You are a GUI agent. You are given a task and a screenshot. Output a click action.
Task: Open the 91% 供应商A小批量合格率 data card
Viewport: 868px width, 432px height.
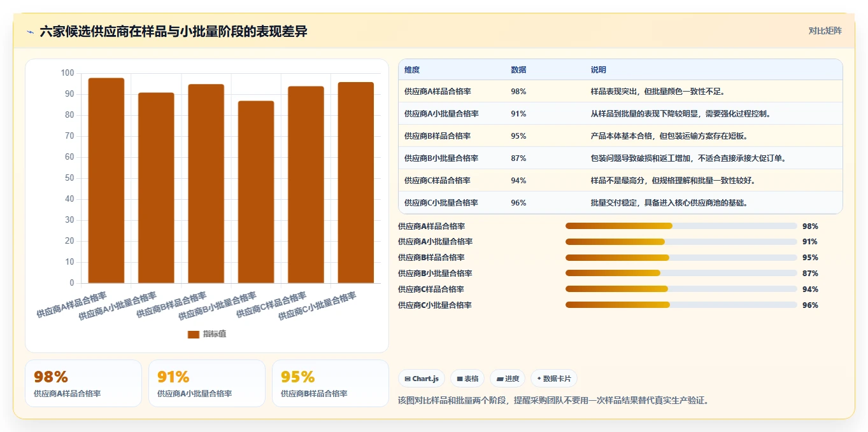[x=207, y=383]
